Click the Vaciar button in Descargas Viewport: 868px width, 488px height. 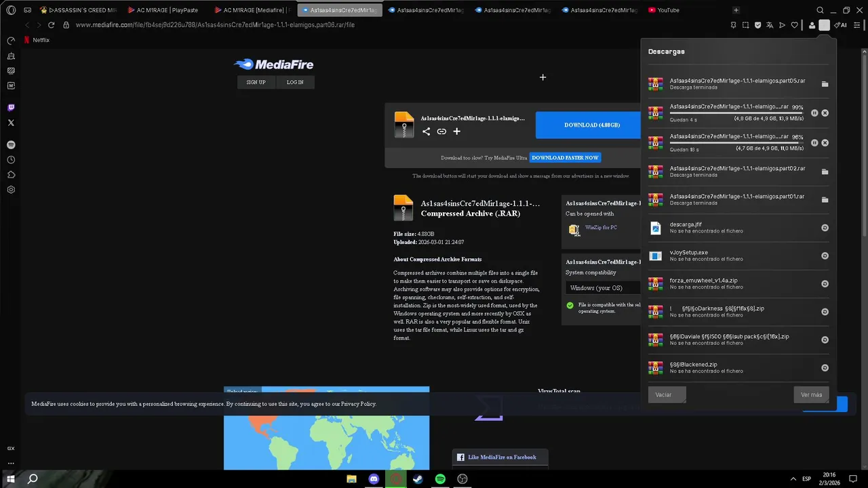click(667, 394)
